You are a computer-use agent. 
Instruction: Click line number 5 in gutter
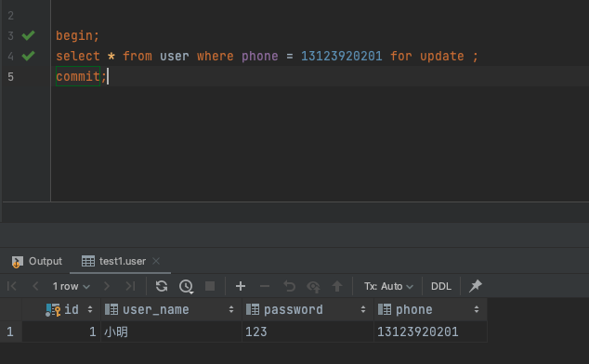tap(10, 77)
